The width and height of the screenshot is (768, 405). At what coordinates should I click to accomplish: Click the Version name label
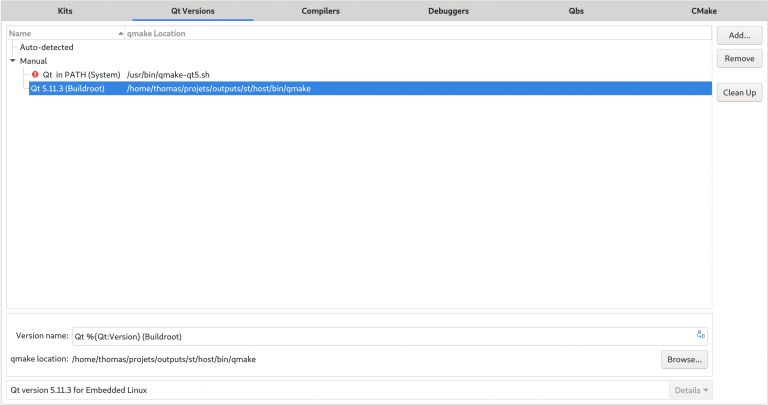(x=42, y=336)
